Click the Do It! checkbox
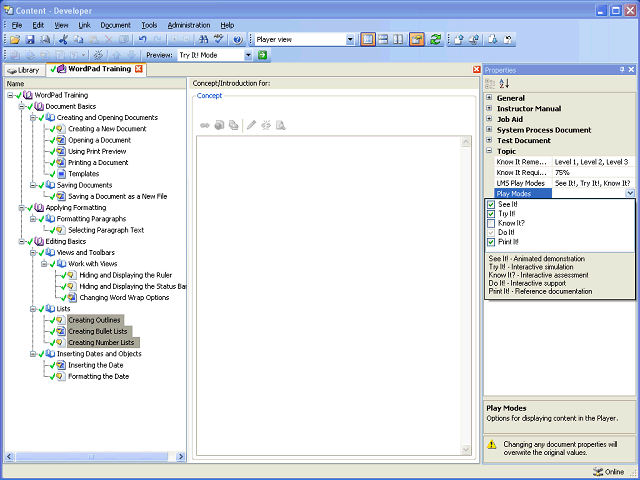This screenshot has width=640, height=480. point(491,233)
